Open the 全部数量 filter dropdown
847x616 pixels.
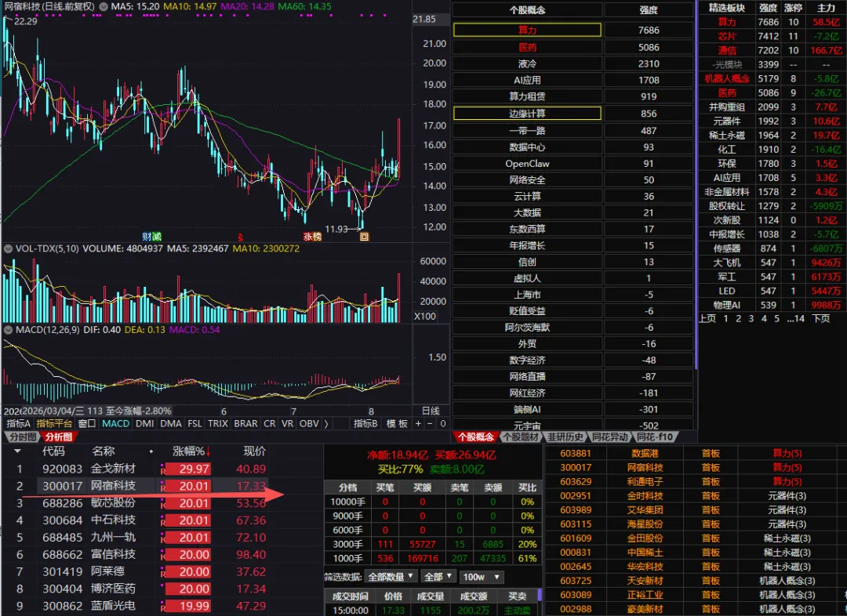390,577
